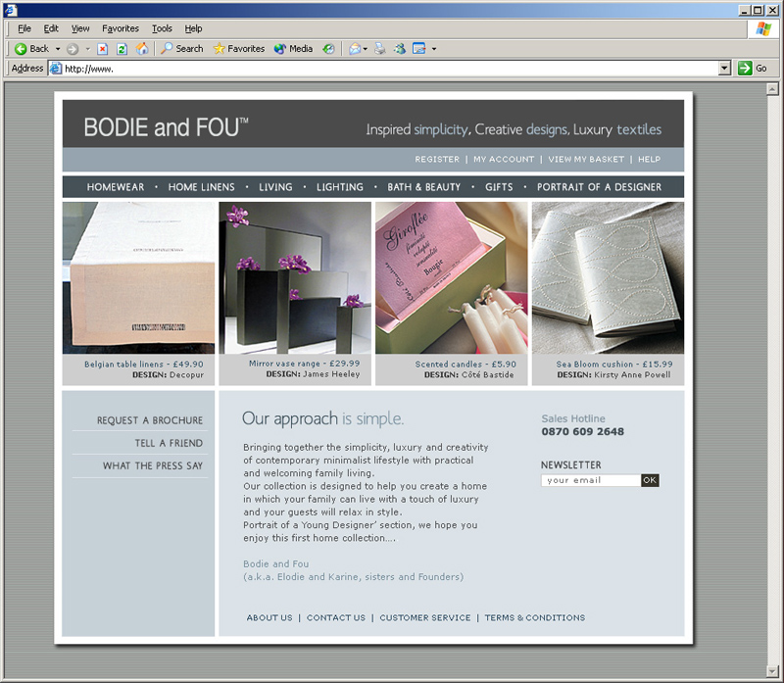Click the scrollbar down arrow
Screen dimensions: 784x683
pos(772,670)
